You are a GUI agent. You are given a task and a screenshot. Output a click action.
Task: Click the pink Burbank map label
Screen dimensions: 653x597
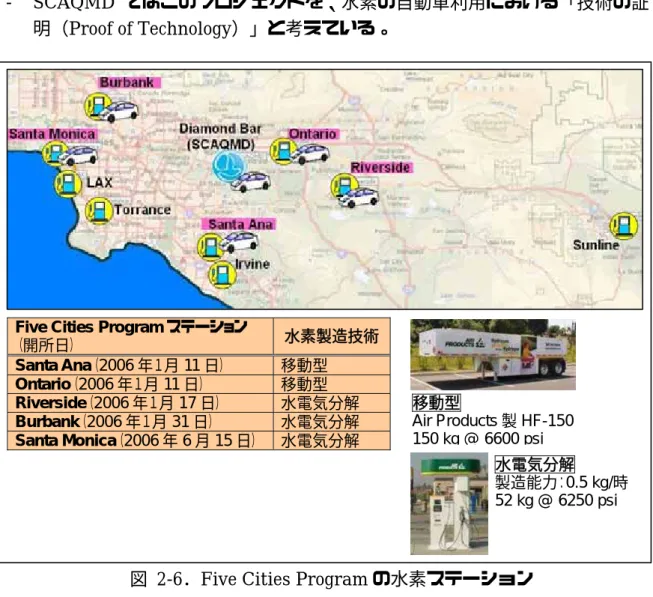[130, 82]
